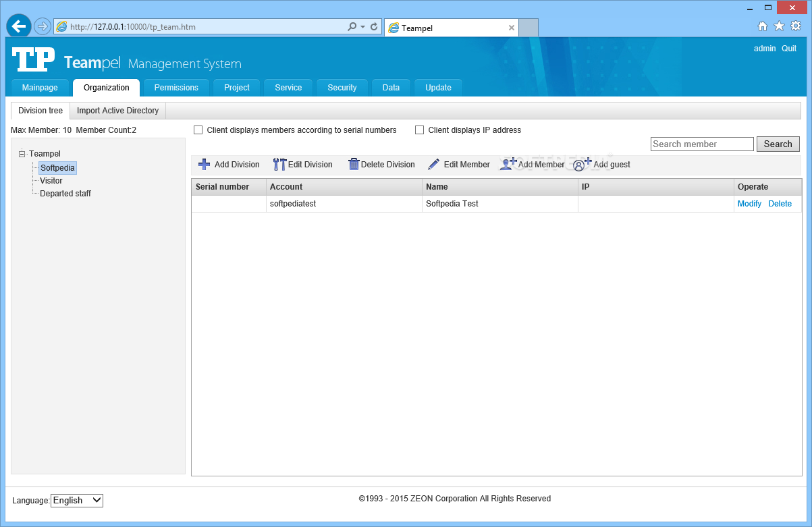Click the Add Member person icon
Screen dimensions: 812x527
point(508,164)
